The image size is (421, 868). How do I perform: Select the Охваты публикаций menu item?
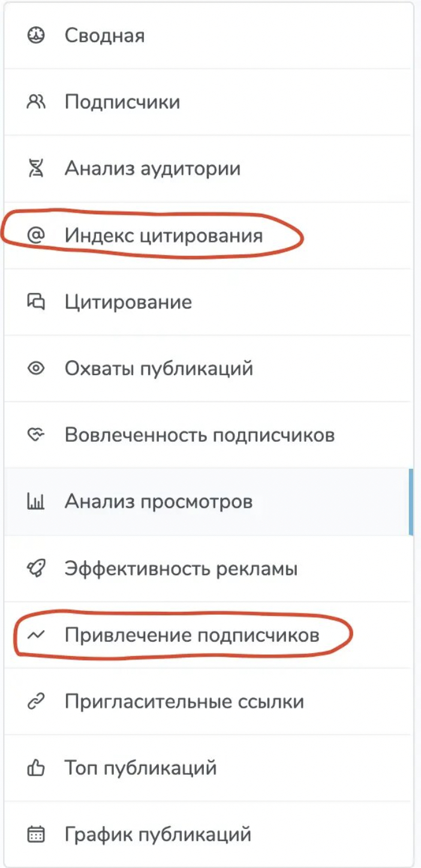point(159,369)
